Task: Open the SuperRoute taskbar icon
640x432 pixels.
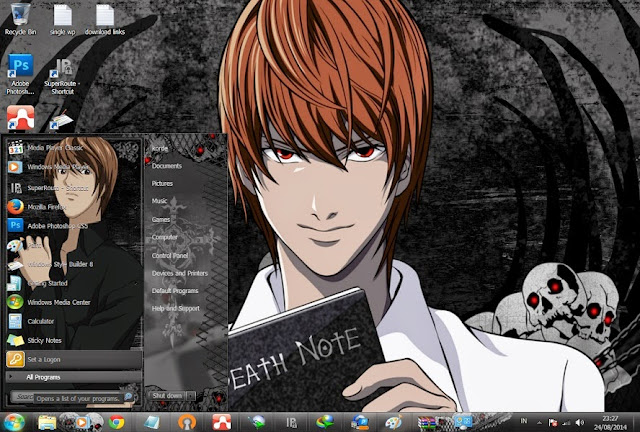Action: point(291,423)
